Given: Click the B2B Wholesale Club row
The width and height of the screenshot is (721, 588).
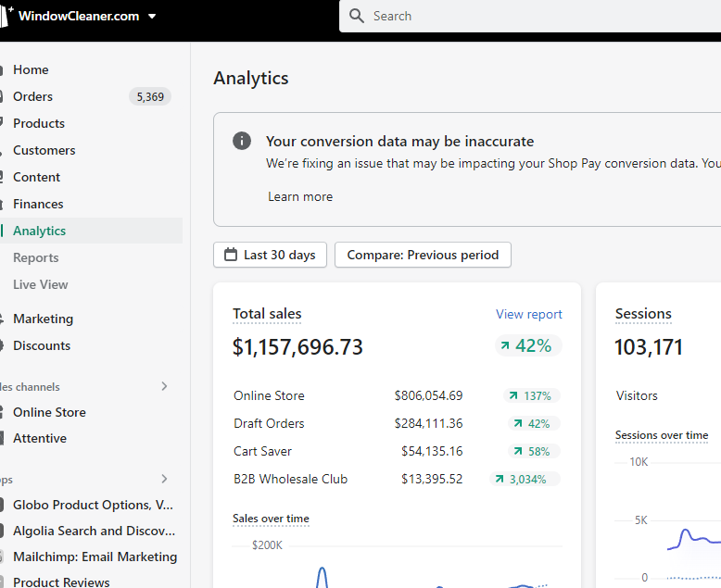Looking at the screenshot, I should [397, 479].
